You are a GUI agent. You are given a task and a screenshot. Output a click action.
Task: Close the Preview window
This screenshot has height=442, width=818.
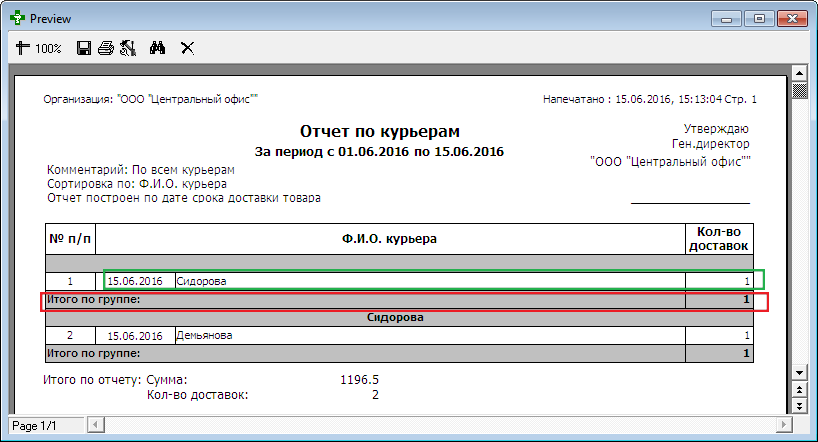point(792,19)
